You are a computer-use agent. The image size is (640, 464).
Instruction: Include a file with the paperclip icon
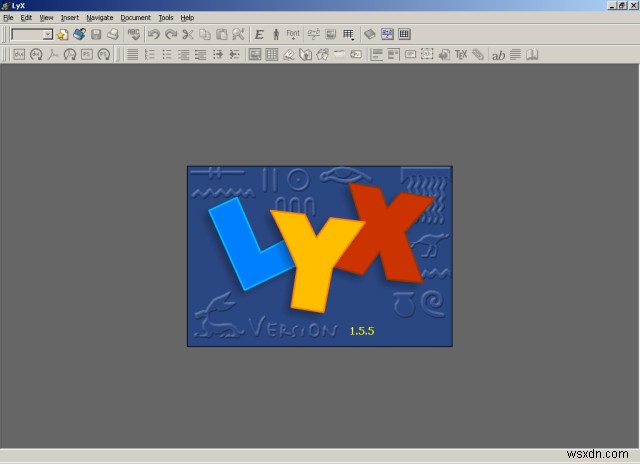click(478, 55)
